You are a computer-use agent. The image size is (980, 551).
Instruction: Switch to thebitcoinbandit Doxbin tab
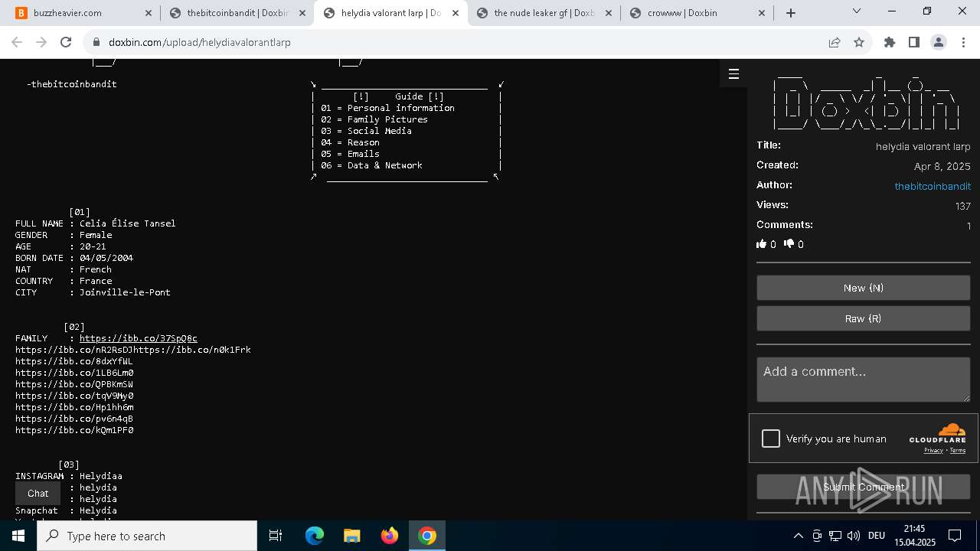click(236, 13)
